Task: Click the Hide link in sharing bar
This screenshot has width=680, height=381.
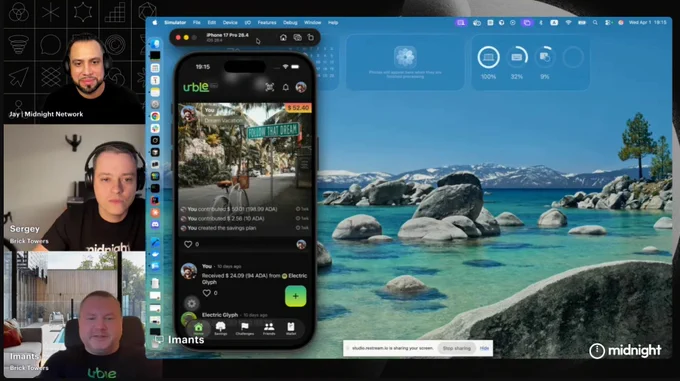Action: tap(484, 348)
